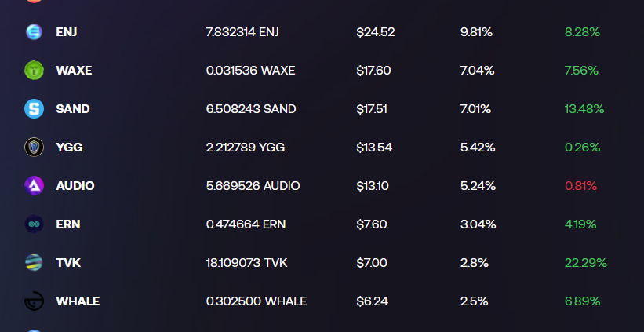Select the AUDIO token name
This screenshot has height=332, width=644.
click(75, 186)
